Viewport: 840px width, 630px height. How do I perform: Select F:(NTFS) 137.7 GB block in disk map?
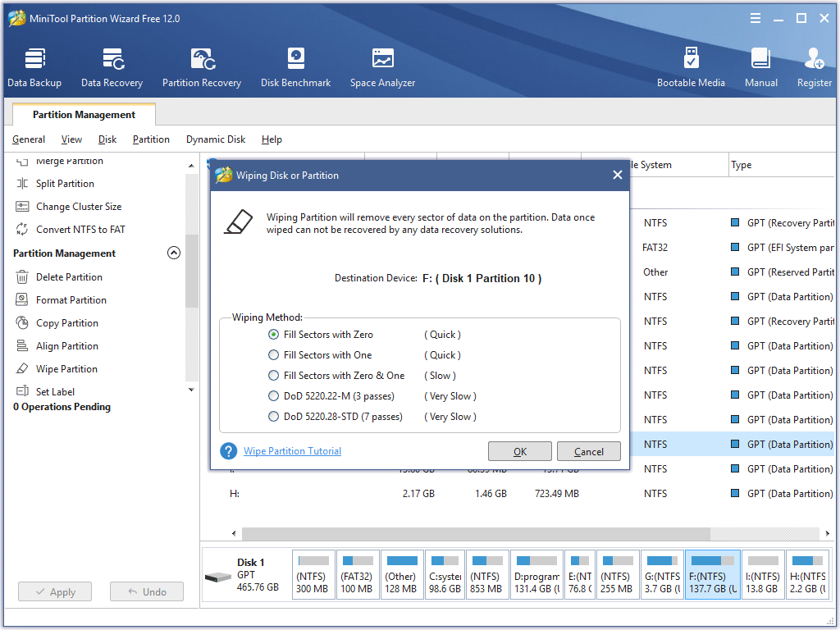pyautogui.click(x=713, y=575)
